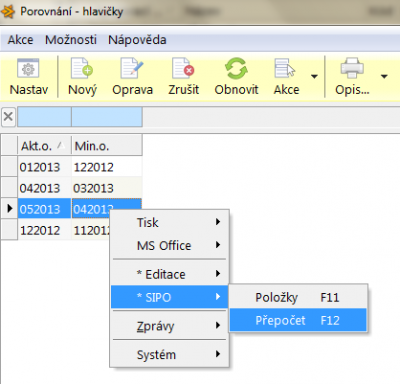This screenshot has width=400, height=384.
Task: Click the Min.o. column header
Action: 107,146
